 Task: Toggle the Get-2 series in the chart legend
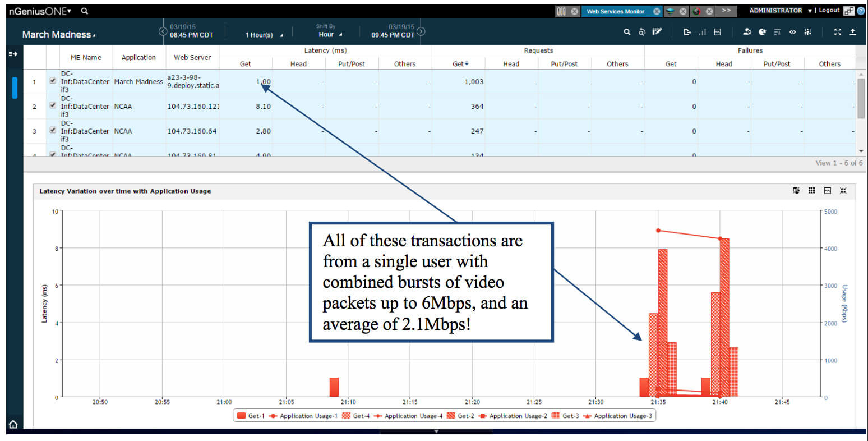460,416
